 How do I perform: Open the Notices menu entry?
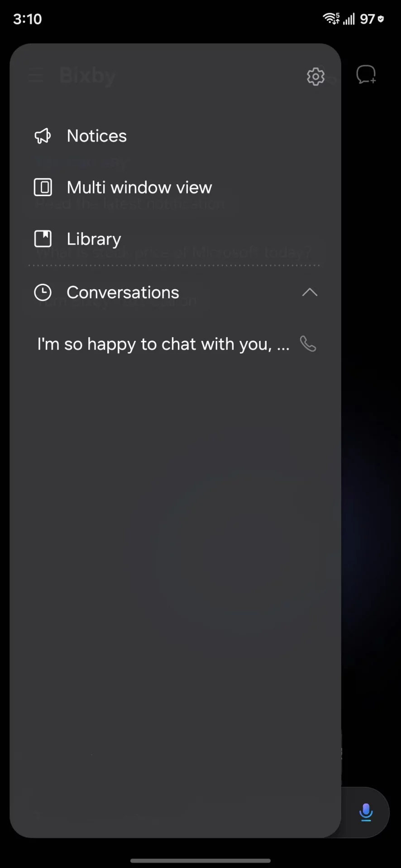point(175,136)
